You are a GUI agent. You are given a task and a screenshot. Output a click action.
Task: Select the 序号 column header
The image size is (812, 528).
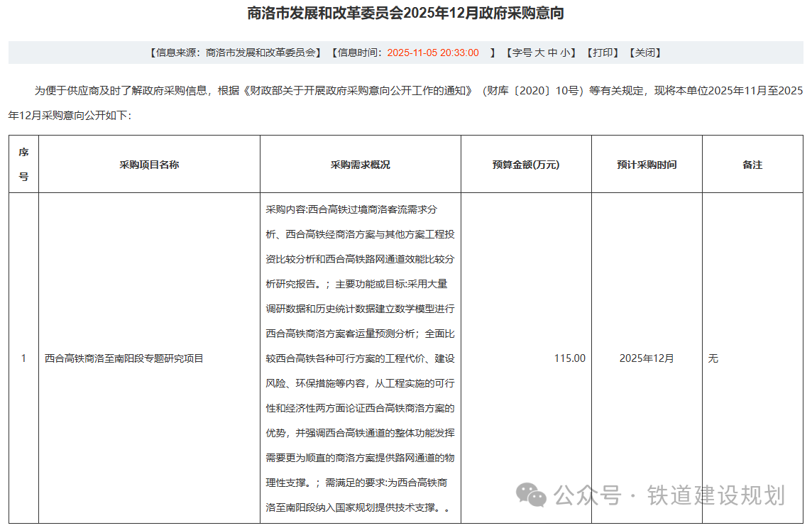click(23, 164)
